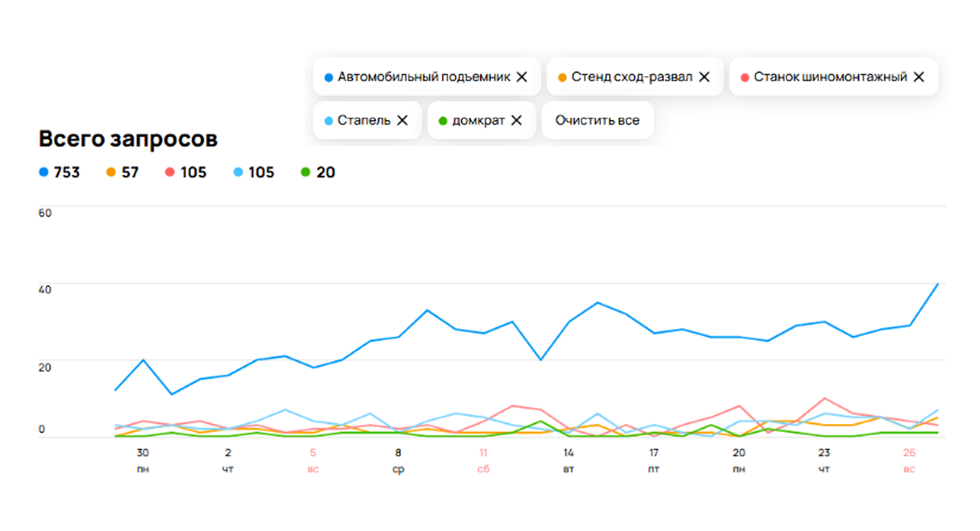This screenshot has height=531, width=980.
Task: Click the Станок шиномонтажный chip label
Action: click(x=830, y=77)
